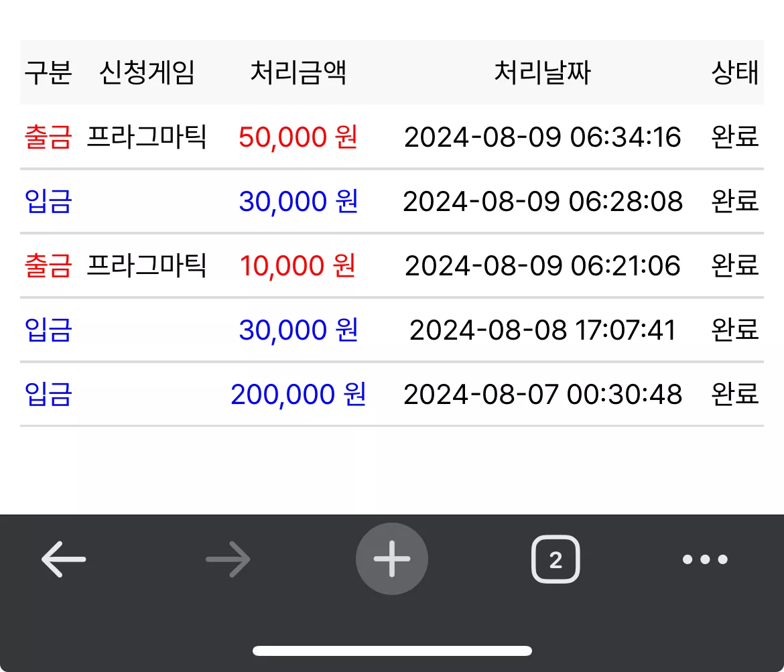Tap 프라그마틱 in the 50,000 원 row
The image size is (784, 672).
(x=147, y=137)
